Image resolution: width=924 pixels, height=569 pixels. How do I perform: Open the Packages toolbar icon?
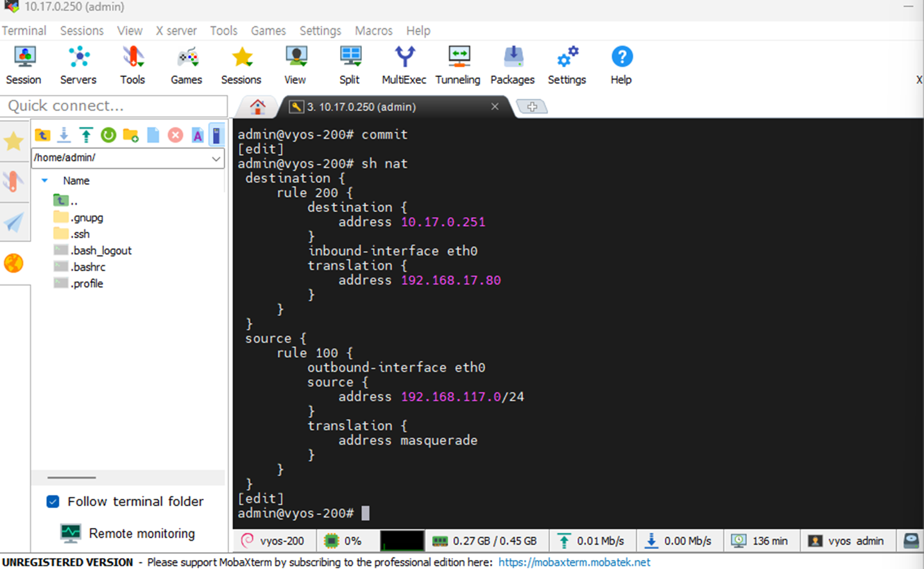(x=513, y=66)
